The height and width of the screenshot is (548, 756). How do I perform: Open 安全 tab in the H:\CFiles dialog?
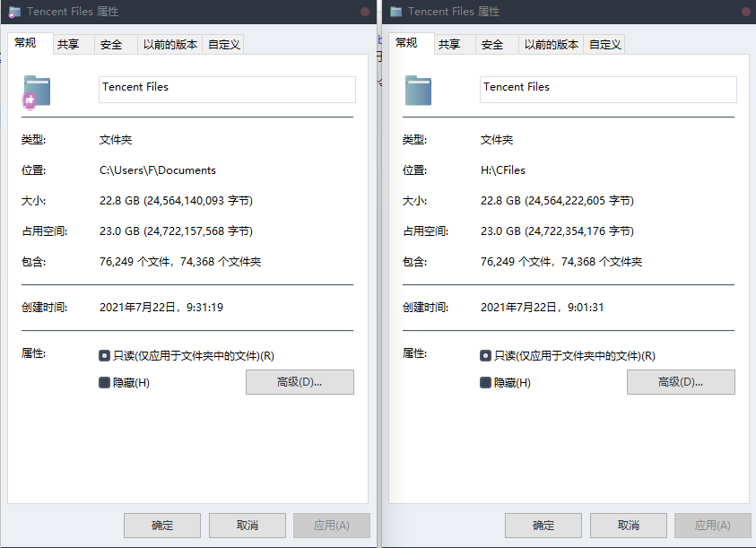click(x=492, y=45)
